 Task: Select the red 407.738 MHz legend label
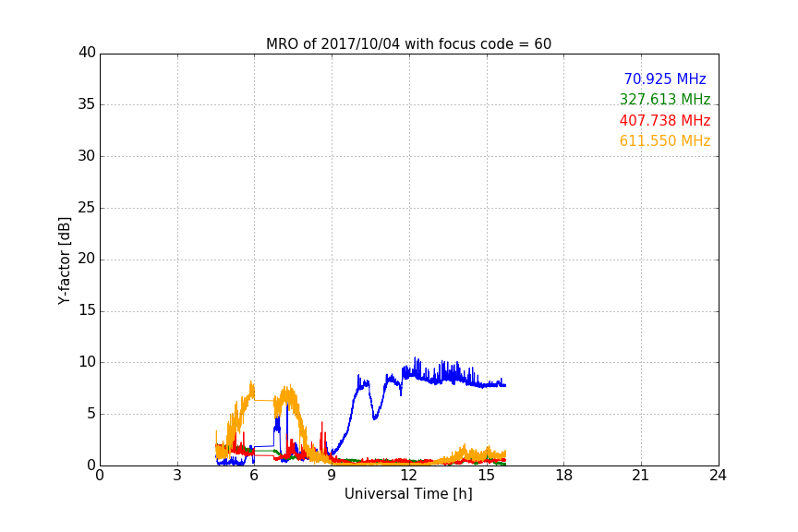pos(665,120)
